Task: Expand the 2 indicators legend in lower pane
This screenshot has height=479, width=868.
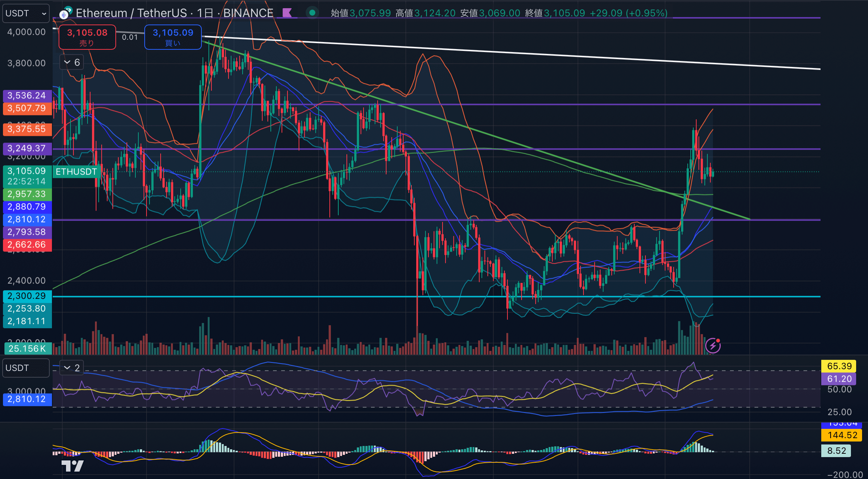Action: (x=72, y=368)
